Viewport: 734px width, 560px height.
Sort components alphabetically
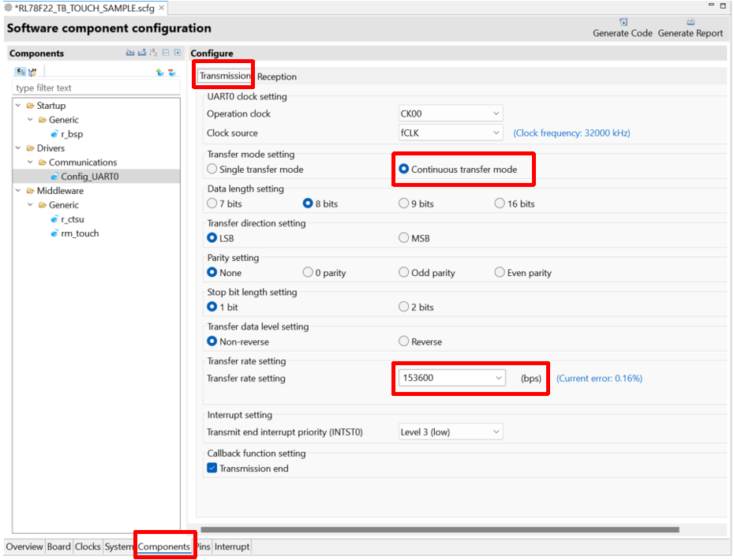[154, 53]
